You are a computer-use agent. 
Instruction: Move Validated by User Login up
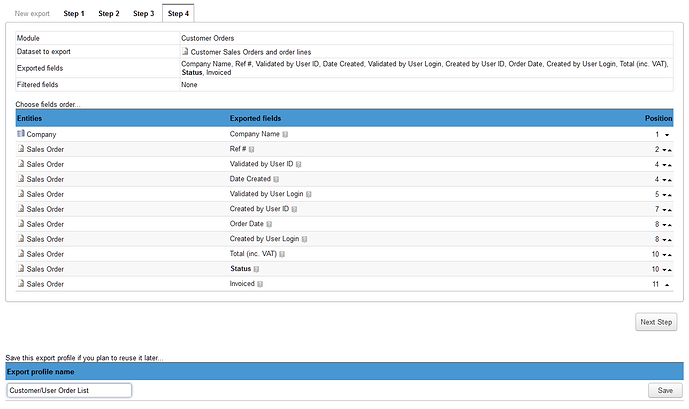click(670, 195)
